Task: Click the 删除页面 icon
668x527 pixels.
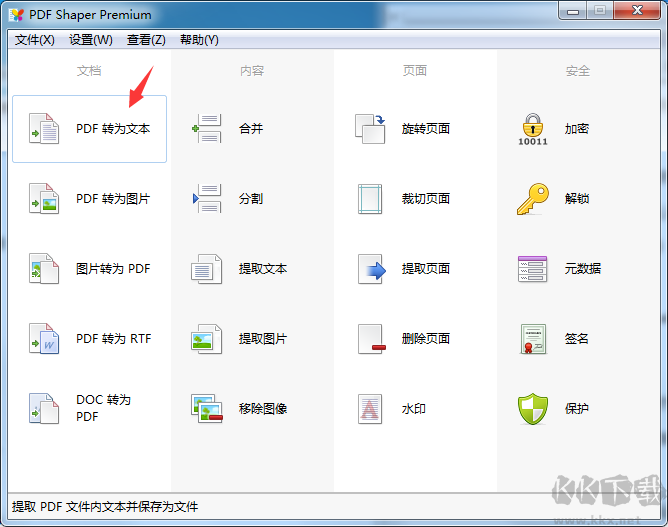Action: [371, 339]
